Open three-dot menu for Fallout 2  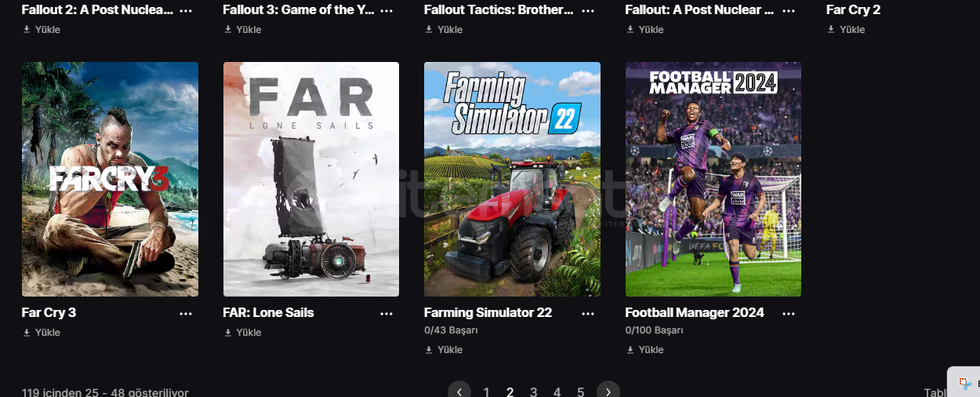[x=186, y=11]
